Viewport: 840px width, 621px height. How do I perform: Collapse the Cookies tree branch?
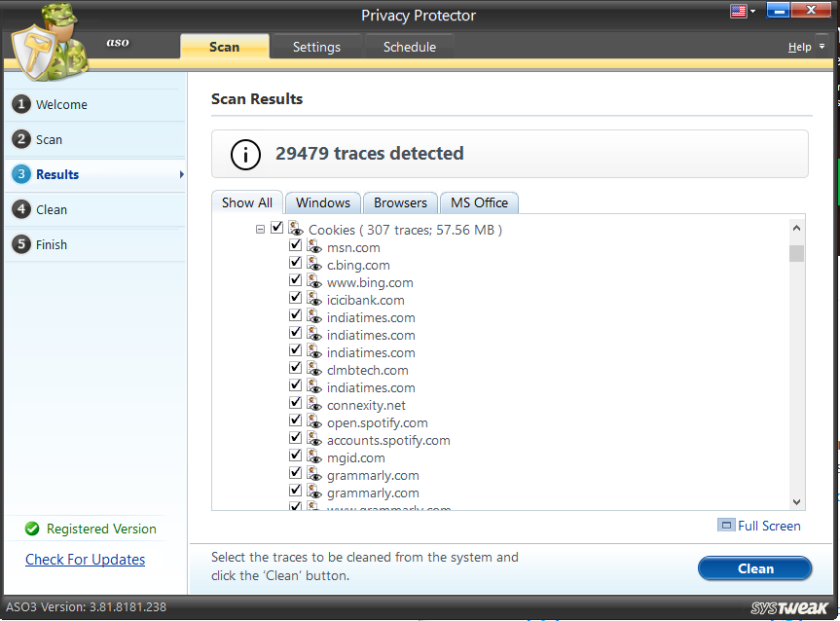(260, 227)
